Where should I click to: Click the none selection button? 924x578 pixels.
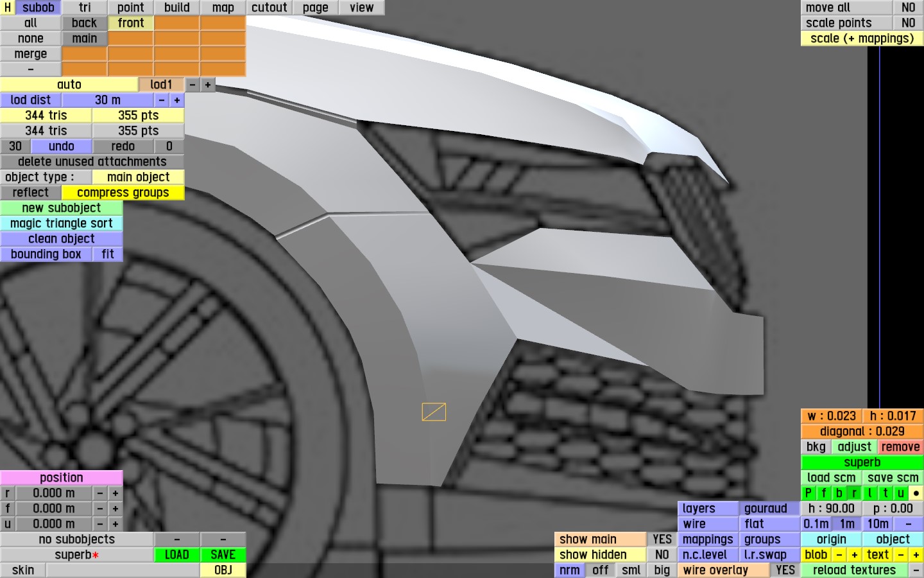point(31,39)
